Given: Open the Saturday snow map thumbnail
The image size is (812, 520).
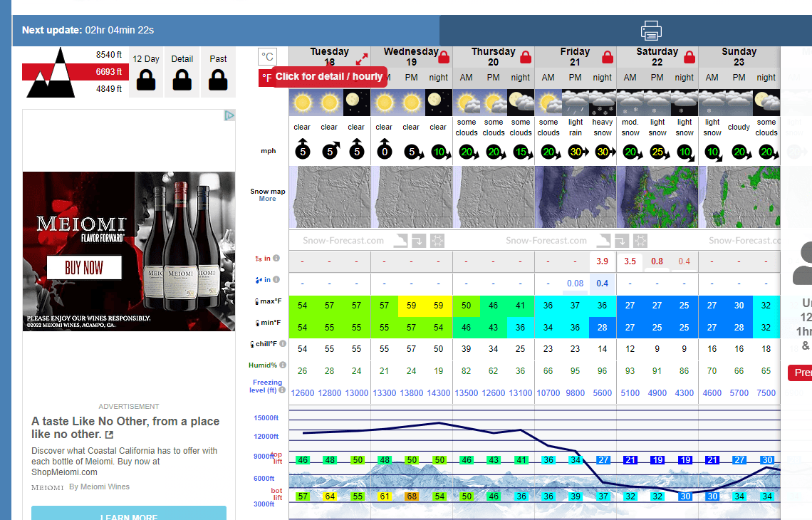Looking at the screenshot, I should click(x=657, y=197).
